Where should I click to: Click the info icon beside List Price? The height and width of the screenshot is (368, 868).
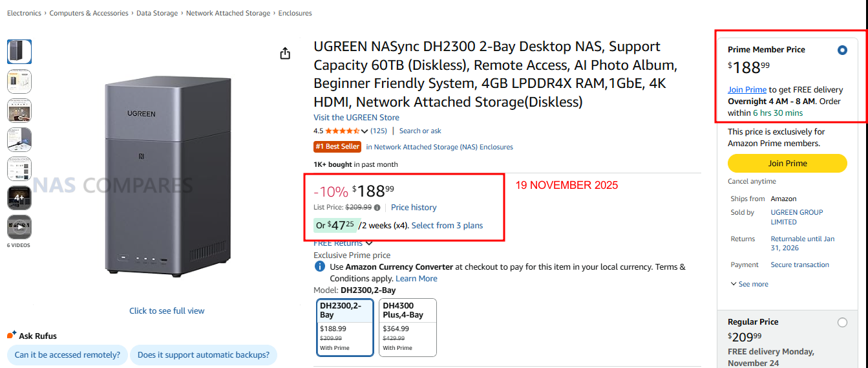click(x=377, y=208)
